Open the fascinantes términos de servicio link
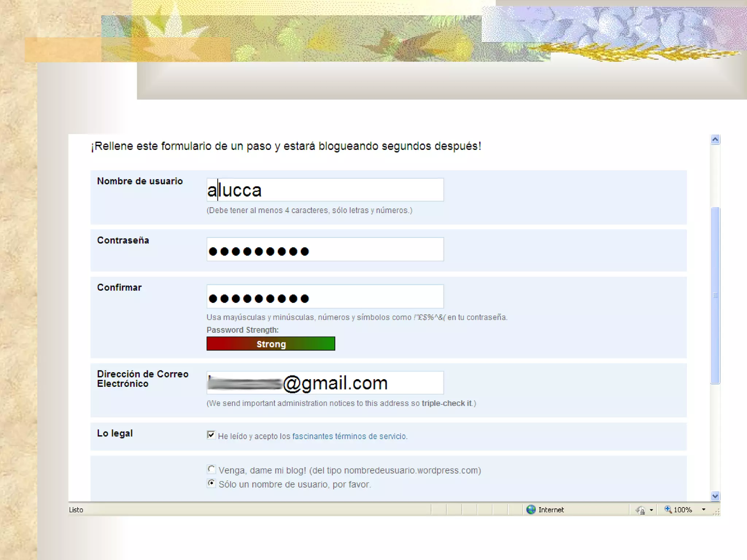This screenshot has height=560, width=747. 349,436
